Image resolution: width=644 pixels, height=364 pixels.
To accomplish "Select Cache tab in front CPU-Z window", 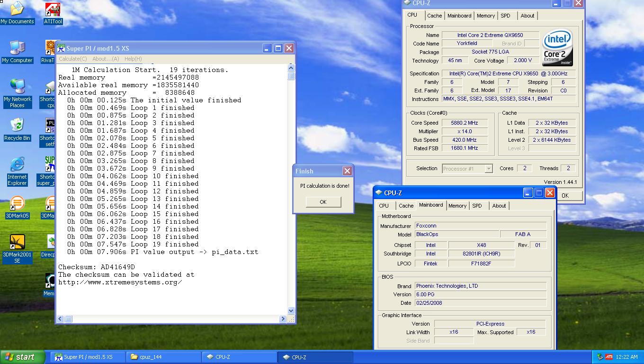I will 406,206.
